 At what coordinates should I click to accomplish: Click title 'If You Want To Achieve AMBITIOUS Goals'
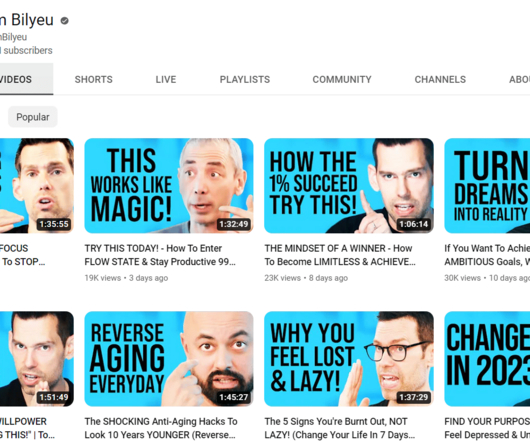[x=487, y=255]
